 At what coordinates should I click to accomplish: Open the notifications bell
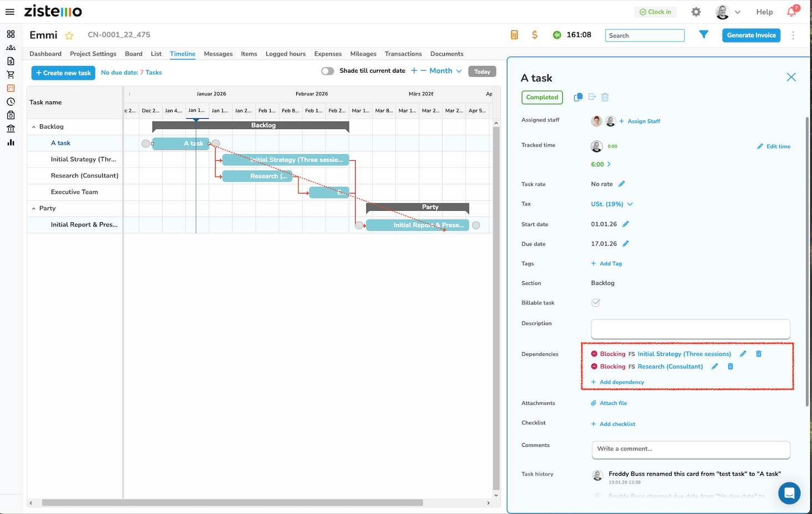(x=791, y=12)
